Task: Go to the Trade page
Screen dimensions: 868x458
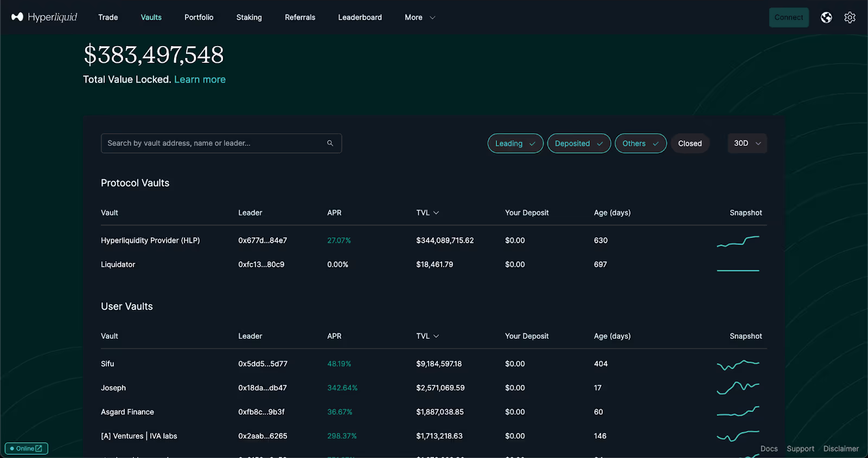Action: [108, 17]
